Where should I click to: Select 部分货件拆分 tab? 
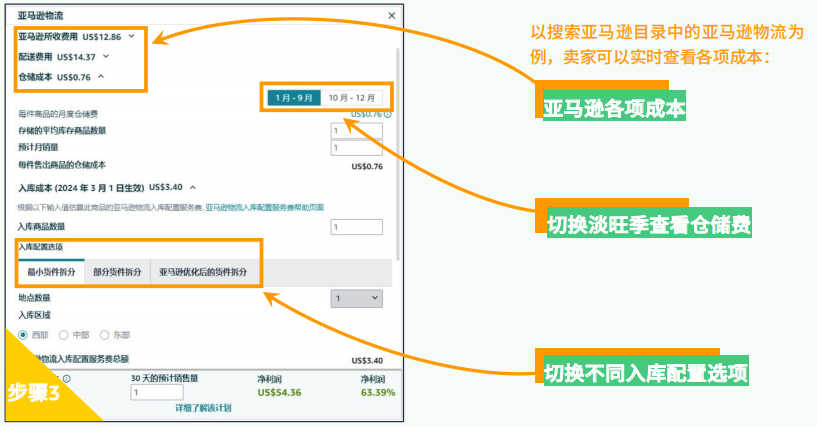click(117, 272)
